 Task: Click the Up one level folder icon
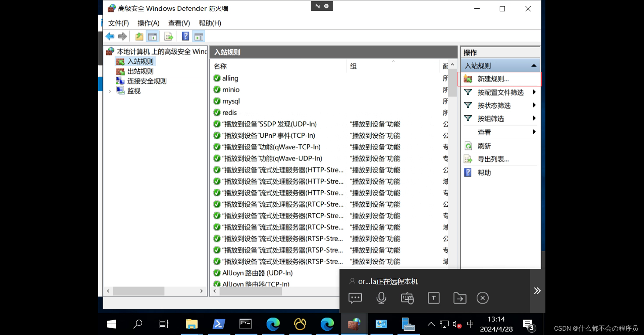tap(139, 37)
